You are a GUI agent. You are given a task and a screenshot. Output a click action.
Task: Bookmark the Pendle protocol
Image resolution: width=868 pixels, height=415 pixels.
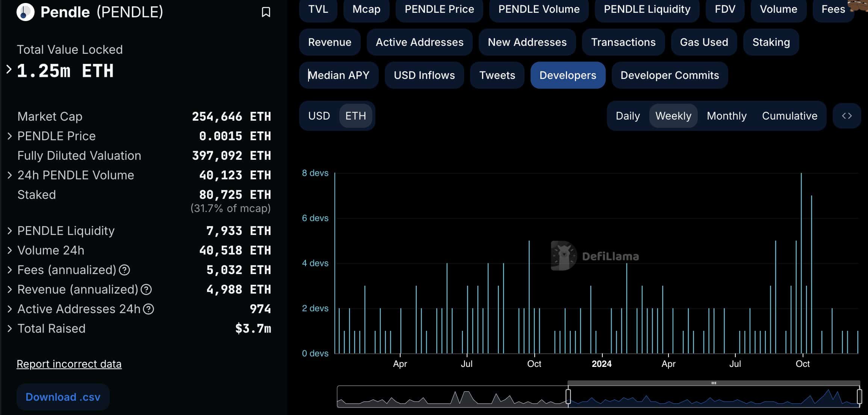point(266,12)
